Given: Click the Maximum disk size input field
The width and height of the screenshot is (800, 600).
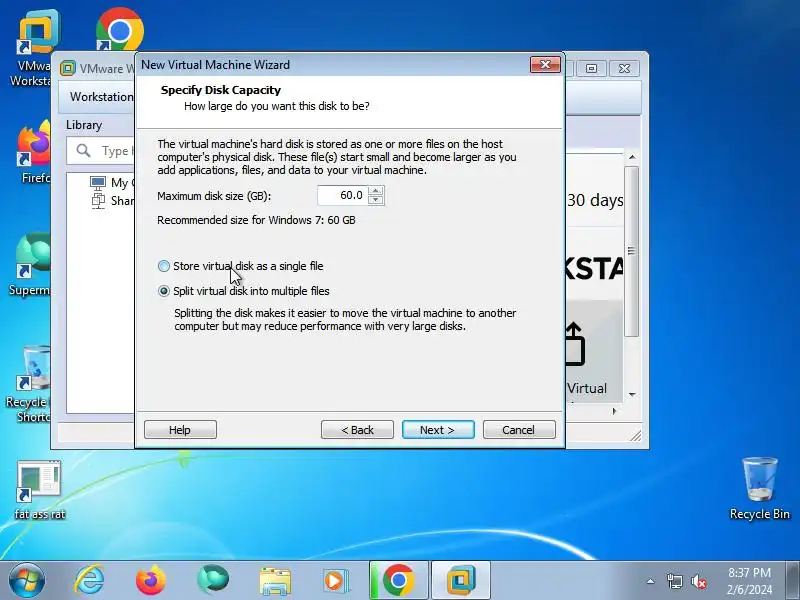Looking at the screenshot, I should 342,195.
